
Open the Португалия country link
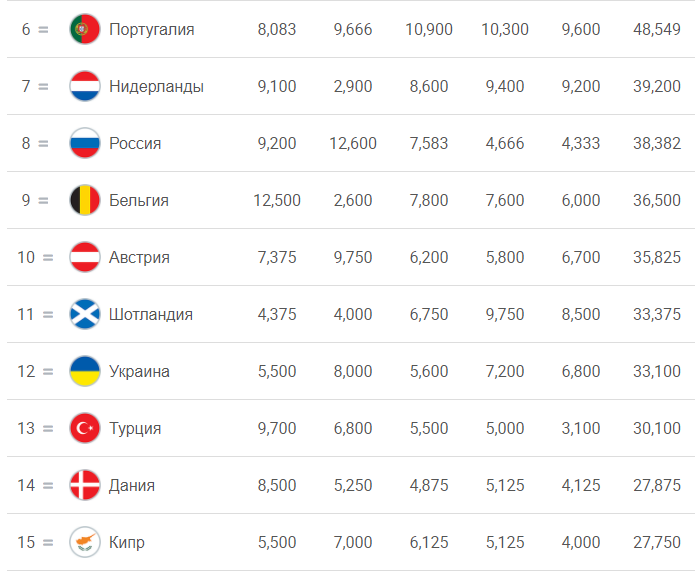pos(151,30)
